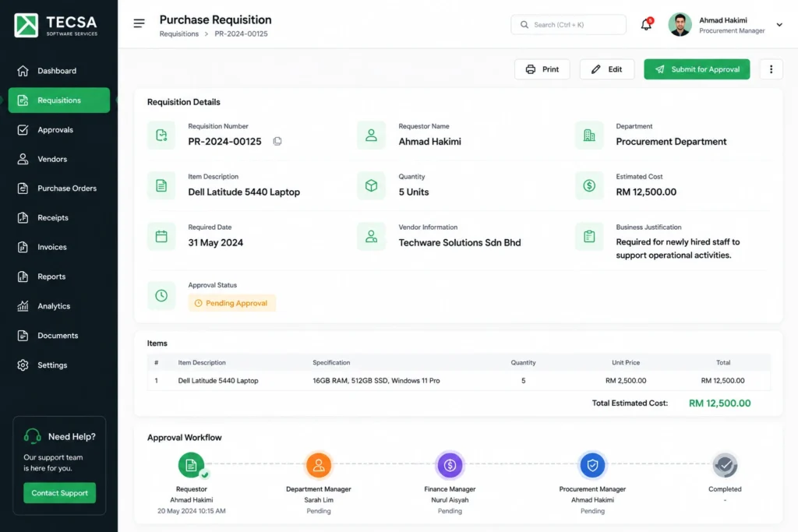
Task: Click the Requestor workflow step icon
Action: point(192,465)
